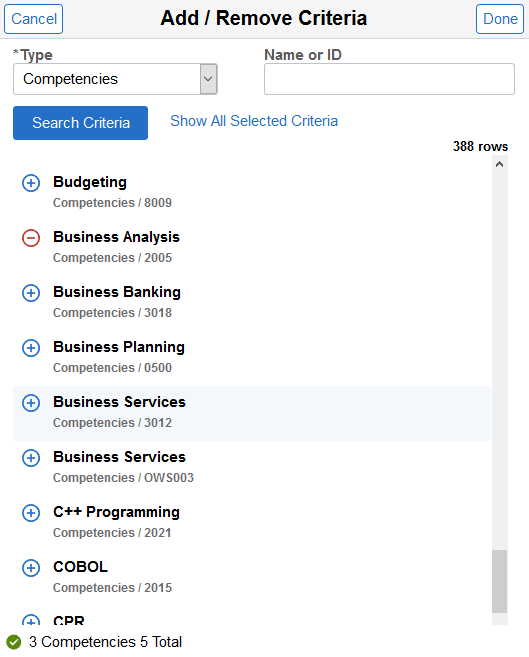The height and width of the screenshot is (657, 529).
Task: Select the Budgeting row title
Action: pos(90,182)
